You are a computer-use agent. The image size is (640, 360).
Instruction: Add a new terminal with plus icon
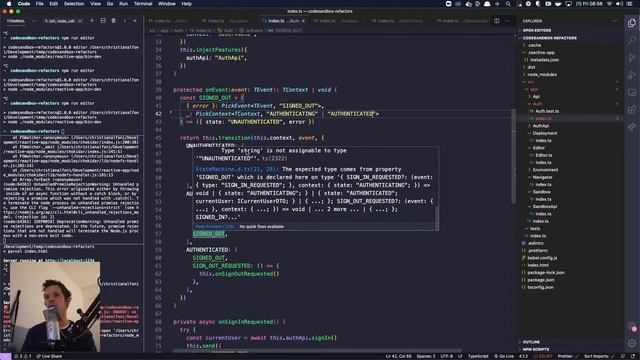tap(92, 21)
